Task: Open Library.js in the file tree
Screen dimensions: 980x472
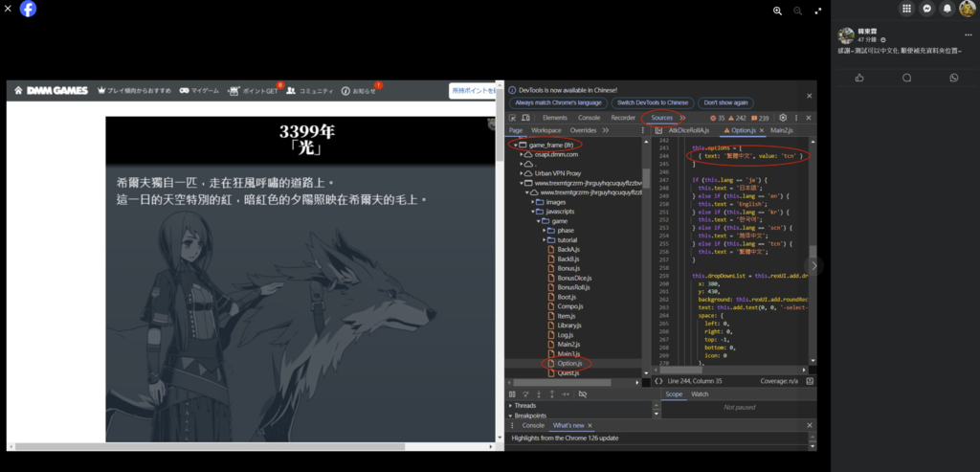Action: click(x=569, y=326)
